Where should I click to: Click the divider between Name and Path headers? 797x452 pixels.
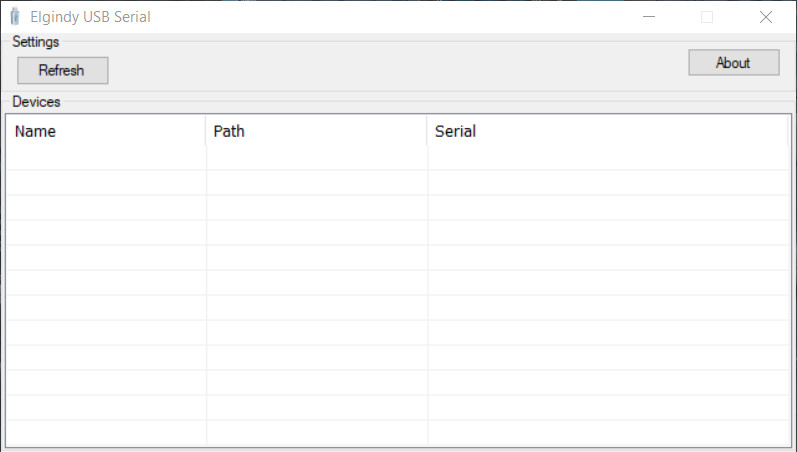pos(206,131)
